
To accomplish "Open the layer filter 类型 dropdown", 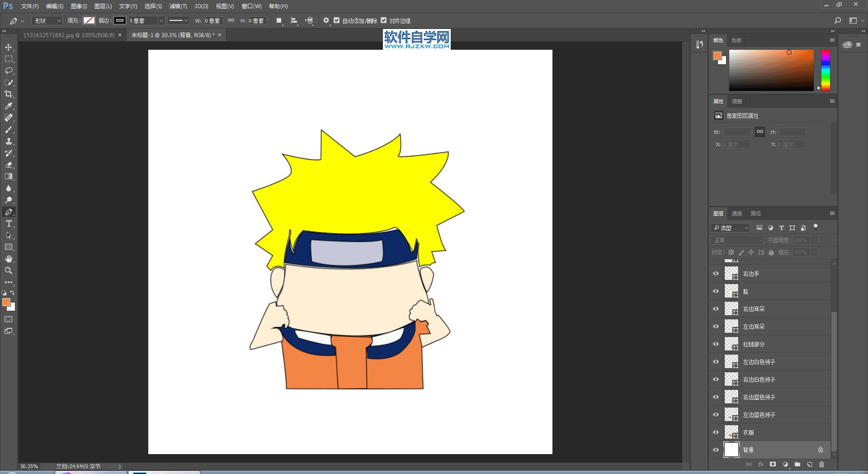I will (x=731, y=228).
